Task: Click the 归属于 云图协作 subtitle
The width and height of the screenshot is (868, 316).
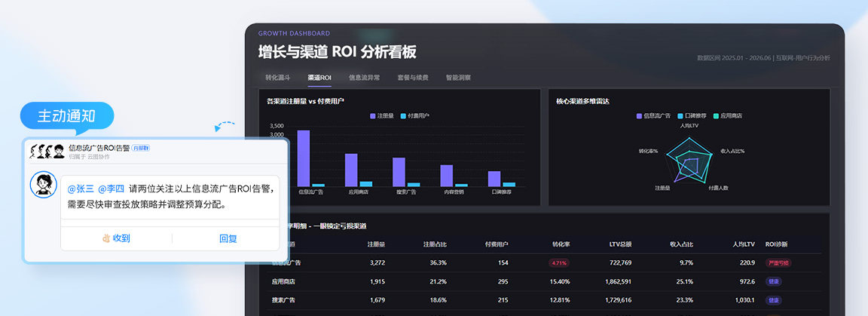Action: [89, 157]
